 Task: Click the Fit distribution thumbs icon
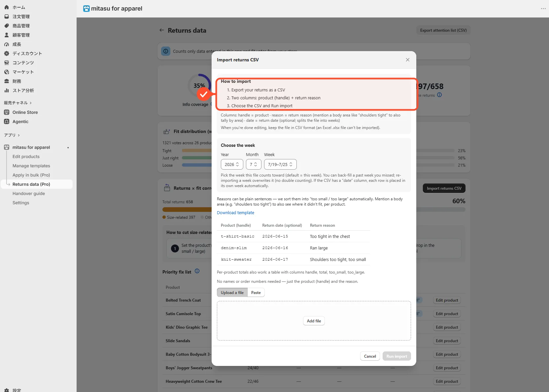(167, 132)
